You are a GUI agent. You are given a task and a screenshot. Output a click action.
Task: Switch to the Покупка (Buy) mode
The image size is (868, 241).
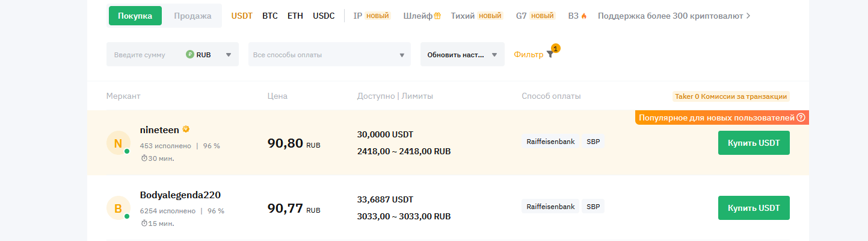tap(135, 16)
